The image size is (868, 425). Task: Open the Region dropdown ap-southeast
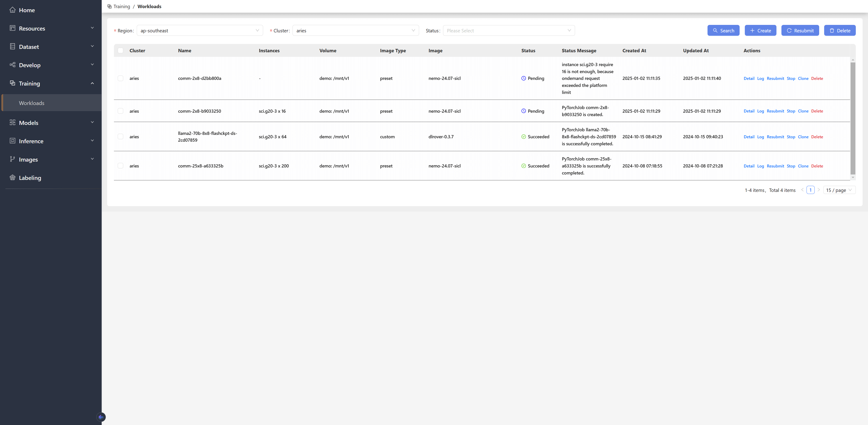tap(200, 30)
